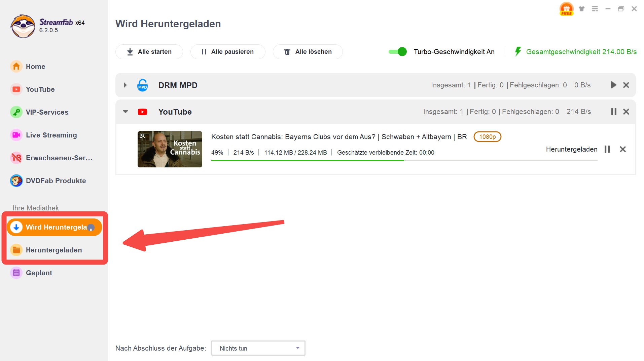Remove the DRM MPD group
The image size is (644, 361).
[x=626, y=85]
